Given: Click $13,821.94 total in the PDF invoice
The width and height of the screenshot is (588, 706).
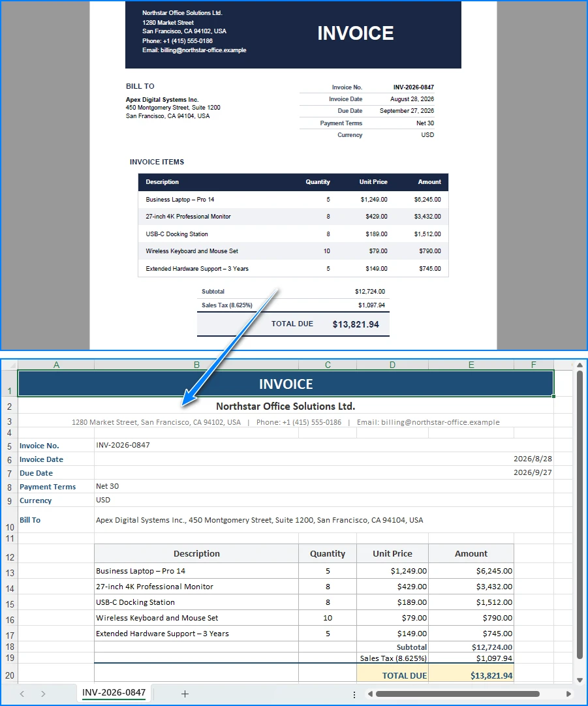Looking at the screenshot, I should 356,325.
